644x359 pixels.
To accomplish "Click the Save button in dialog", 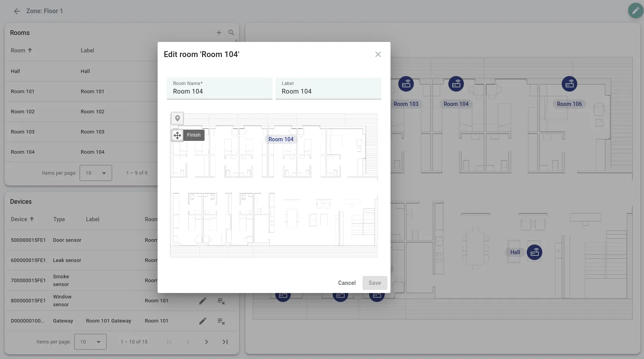I will [375, 283].
